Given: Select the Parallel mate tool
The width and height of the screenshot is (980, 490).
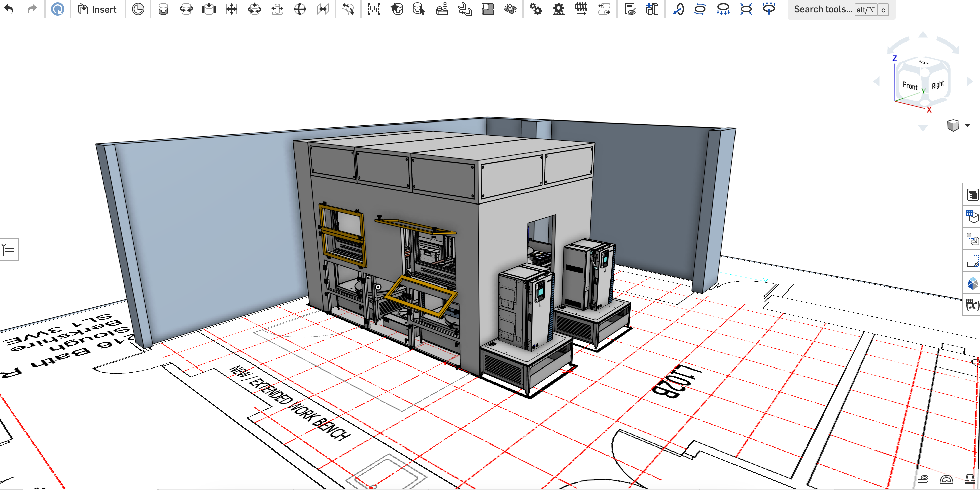Looking at the screenshot, I should pos(323,9).
